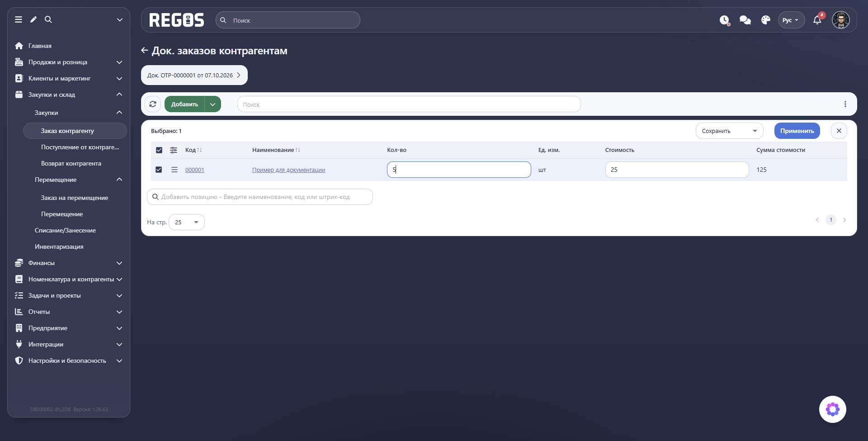Open the notifications bell
The height and width of the screenshot is (441, 868).
pyautogui.click(x=817, y=20)
